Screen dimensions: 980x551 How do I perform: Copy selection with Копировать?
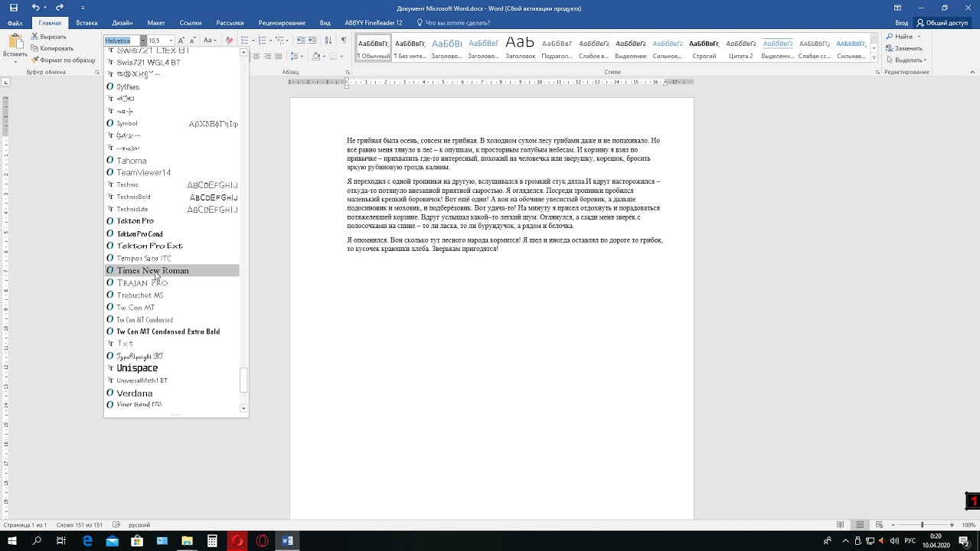[52, 48]
